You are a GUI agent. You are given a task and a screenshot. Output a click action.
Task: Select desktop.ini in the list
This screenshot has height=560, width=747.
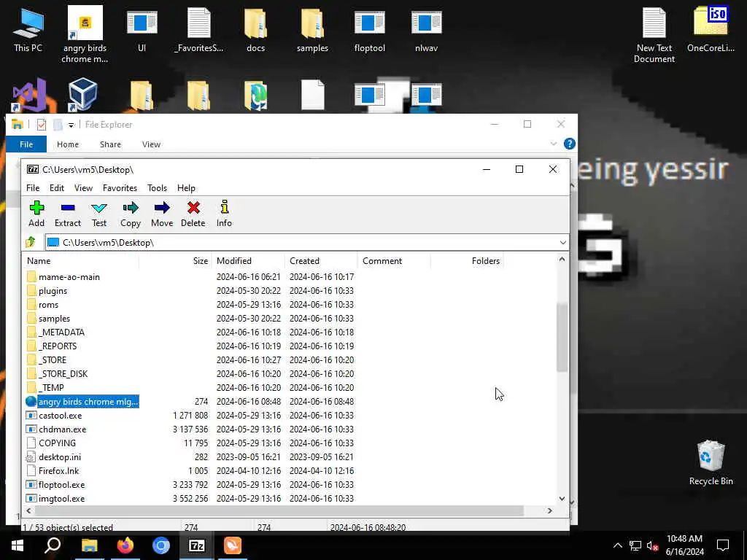tap(60, 456)
